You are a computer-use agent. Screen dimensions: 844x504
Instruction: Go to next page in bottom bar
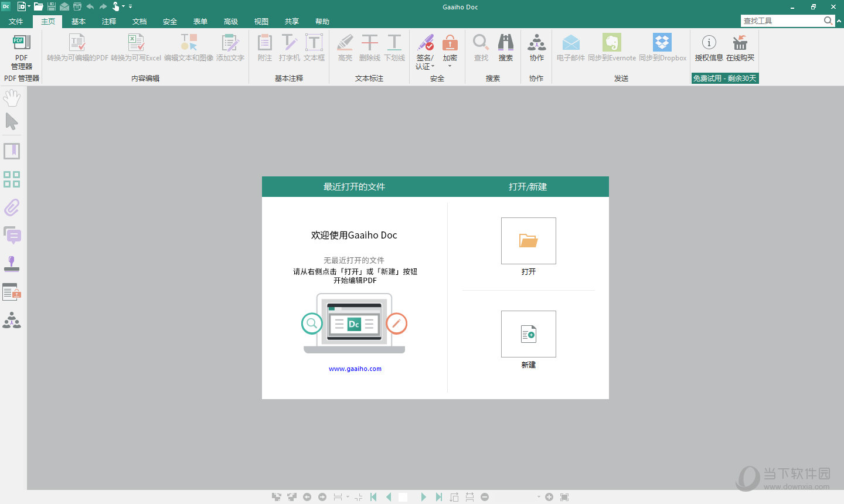[423, 497]
